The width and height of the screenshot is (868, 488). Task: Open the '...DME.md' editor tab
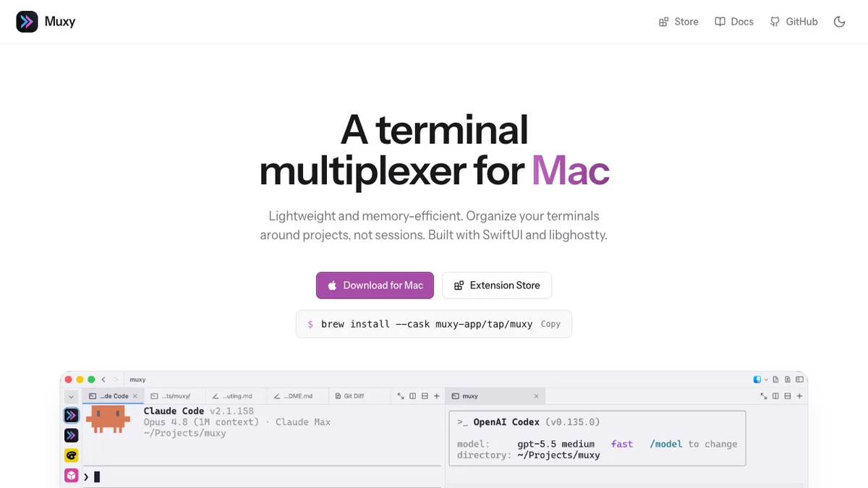pos(297,396)
